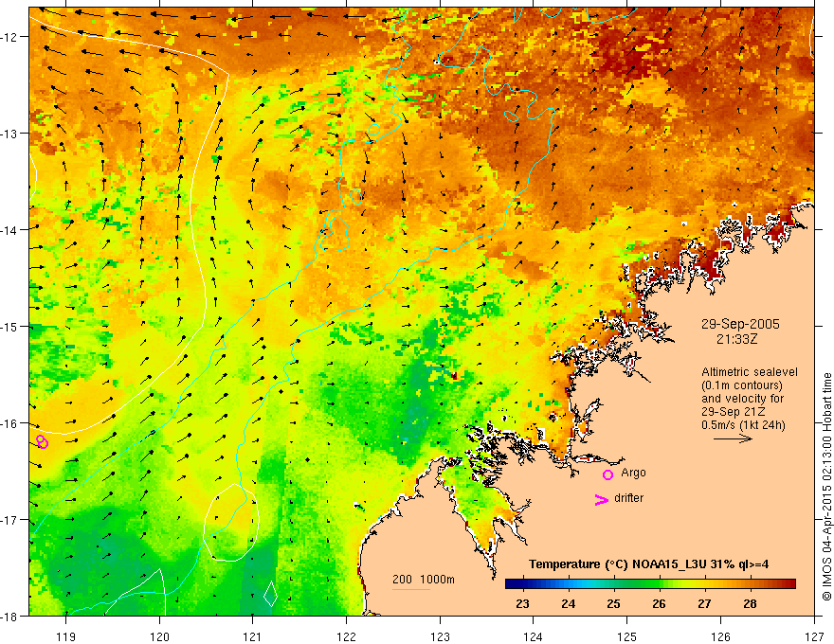
Task: Click the '122' longitude axis label
Action: (x=346, y=636)
